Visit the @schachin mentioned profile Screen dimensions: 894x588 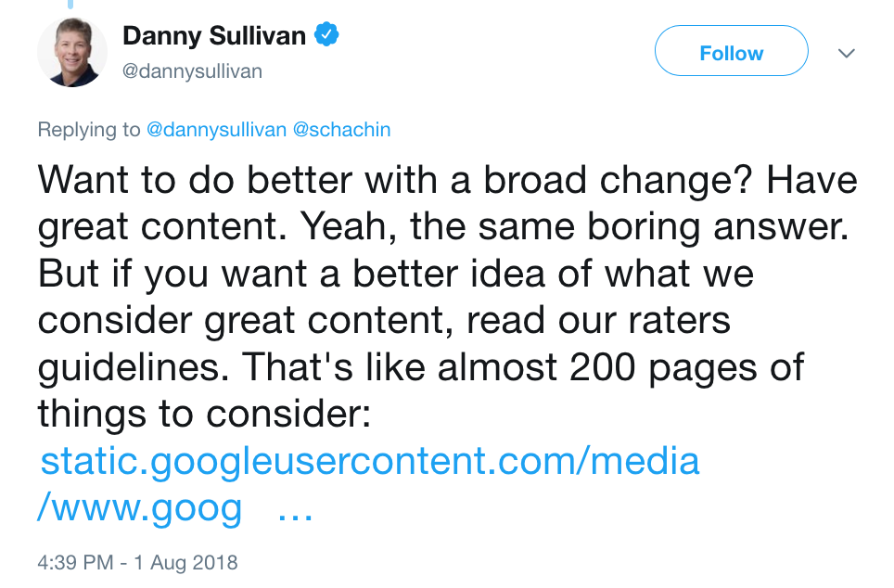[x=341, y=130]
